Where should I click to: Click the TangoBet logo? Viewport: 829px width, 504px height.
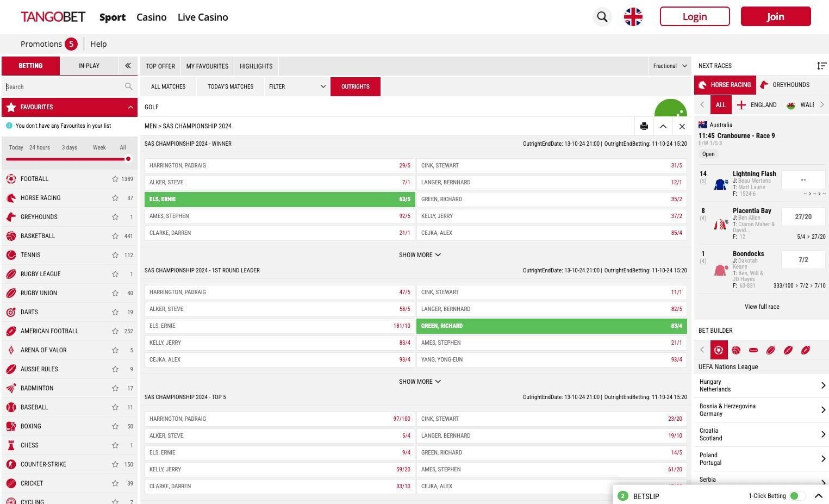(x=53, y=17)
